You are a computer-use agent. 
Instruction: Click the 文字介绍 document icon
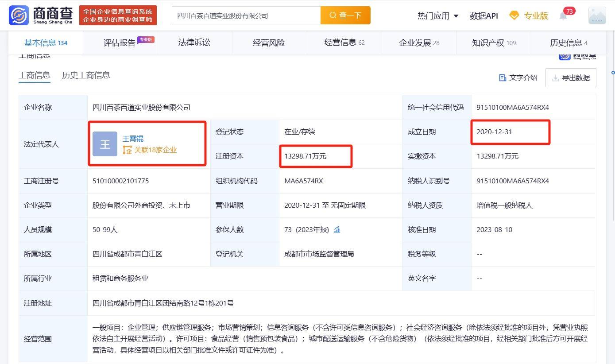point(503,77)
